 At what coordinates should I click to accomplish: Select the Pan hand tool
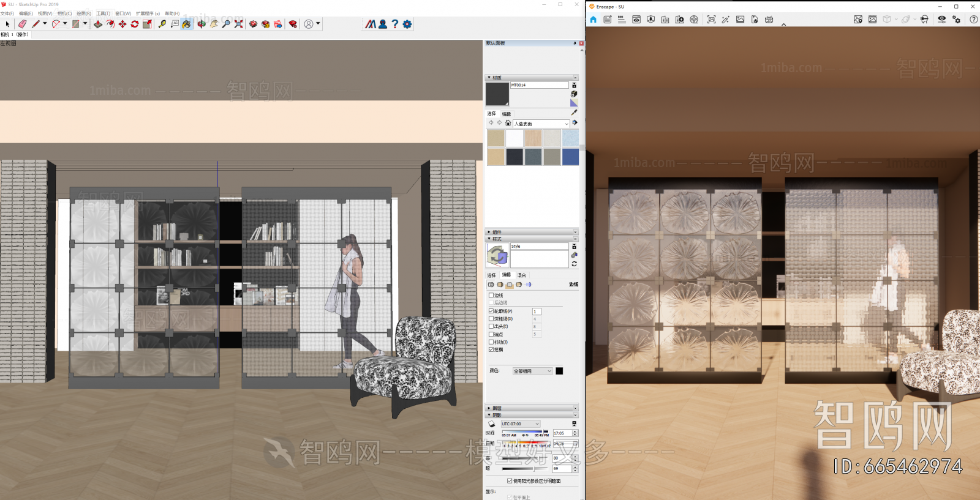click(214, 24)
